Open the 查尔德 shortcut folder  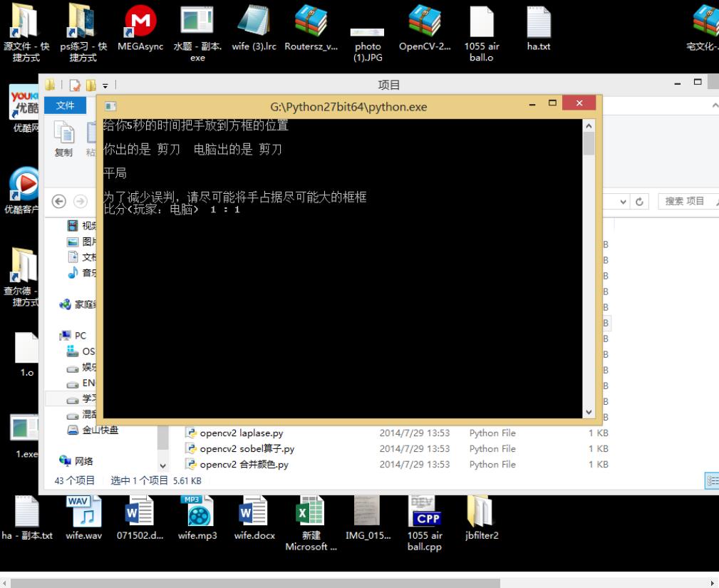22,277
